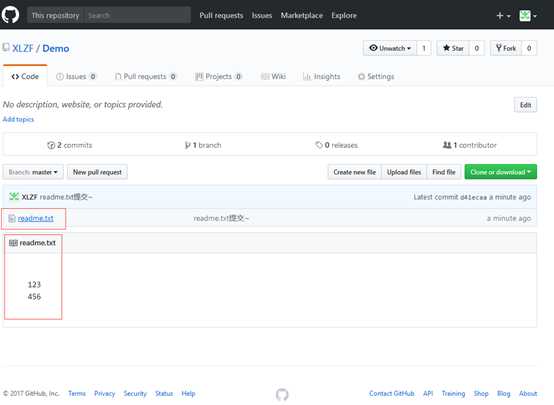Open the user avatar menu
Screen dimensions: 554x405
click(528, 16)
